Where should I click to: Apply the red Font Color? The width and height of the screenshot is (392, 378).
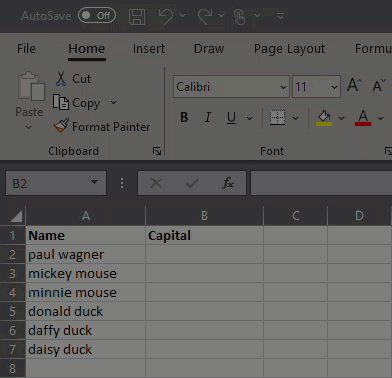click(363, 118)
